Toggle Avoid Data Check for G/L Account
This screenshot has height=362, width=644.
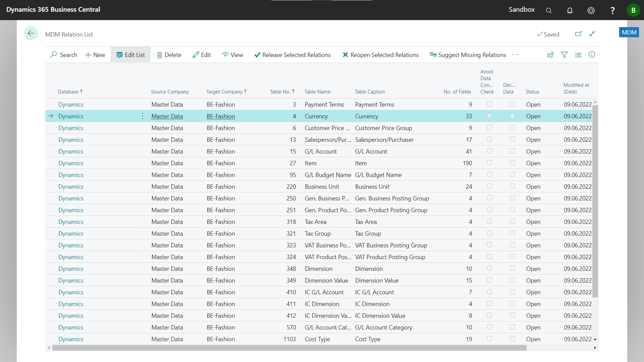(489, 151)
